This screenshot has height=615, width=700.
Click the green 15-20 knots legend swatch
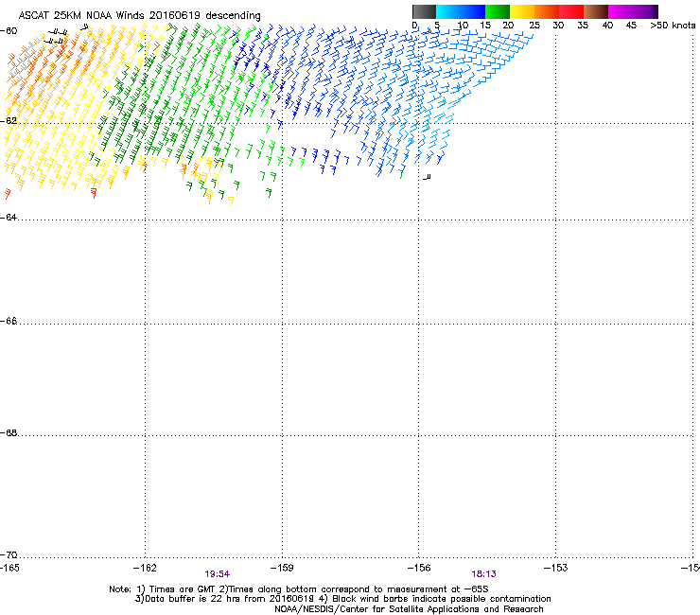pyautogui.click(x=498, y=11)
